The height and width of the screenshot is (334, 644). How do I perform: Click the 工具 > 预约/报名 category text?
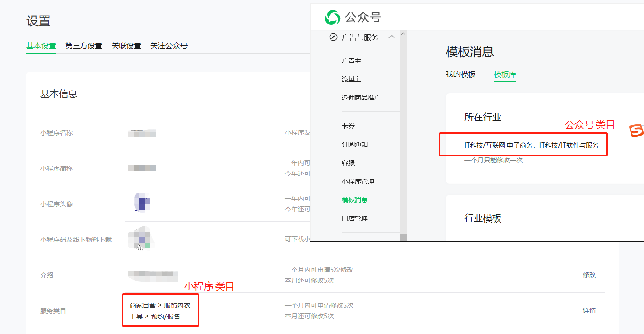[x=155, y=316]
